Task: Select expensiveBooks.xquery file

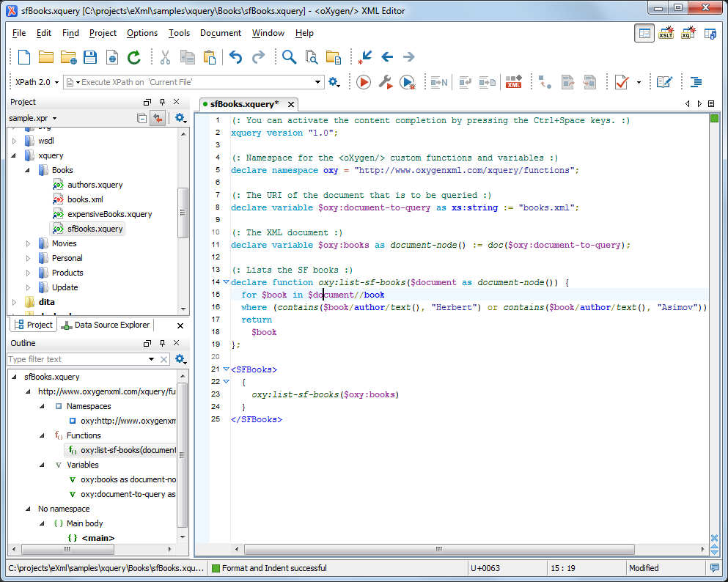Action: pos(109,214)
